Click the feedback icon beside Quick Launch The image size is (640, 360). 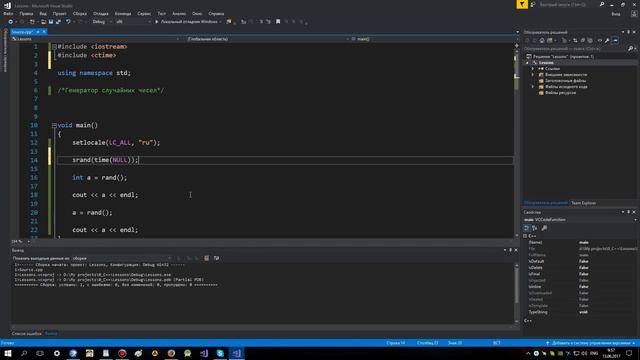point(533,4)
